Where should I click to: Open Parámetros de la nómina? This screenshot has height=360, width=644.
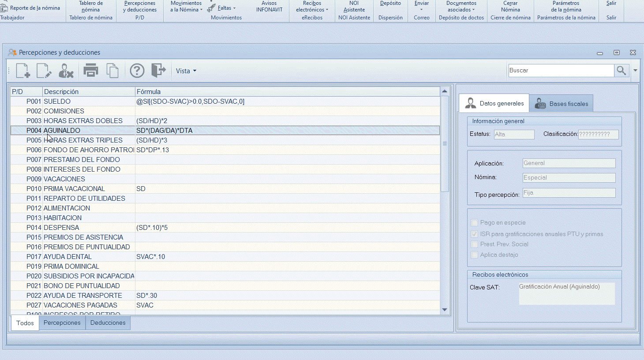tap(566, 7)
